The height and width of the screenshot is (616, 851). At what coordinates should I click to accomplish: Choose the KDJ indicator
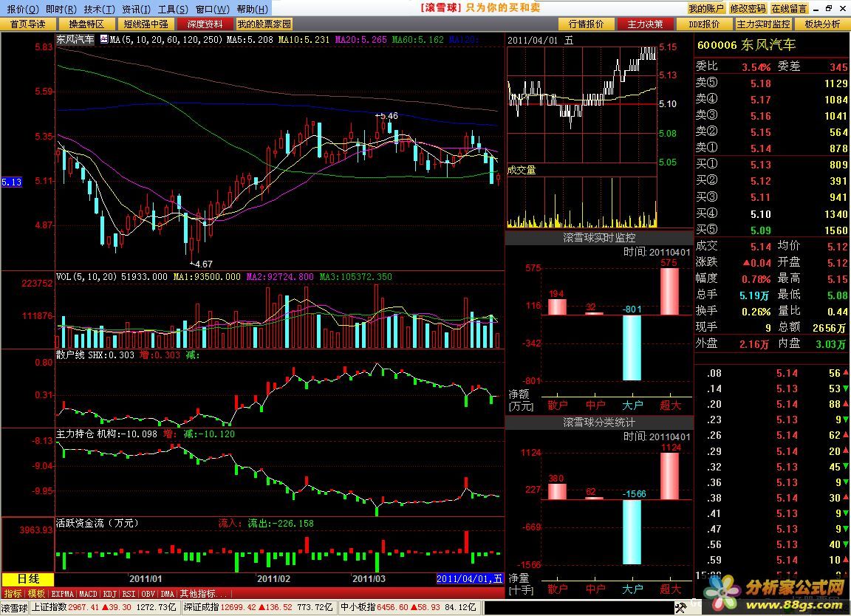click(x=109, y=594)
